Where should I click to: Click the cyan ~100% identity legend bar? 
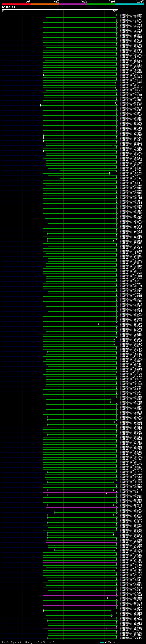[130, 4]
